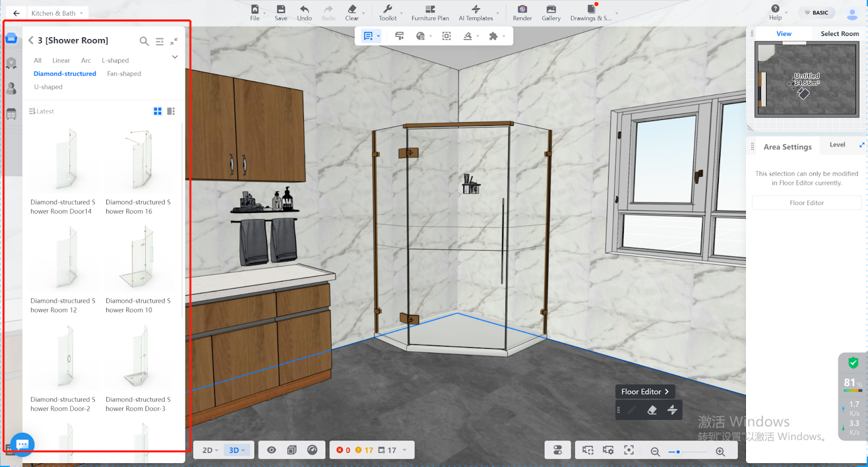
Task: Click the Floor Editor button in Area Settings
Action: (807, 203)
